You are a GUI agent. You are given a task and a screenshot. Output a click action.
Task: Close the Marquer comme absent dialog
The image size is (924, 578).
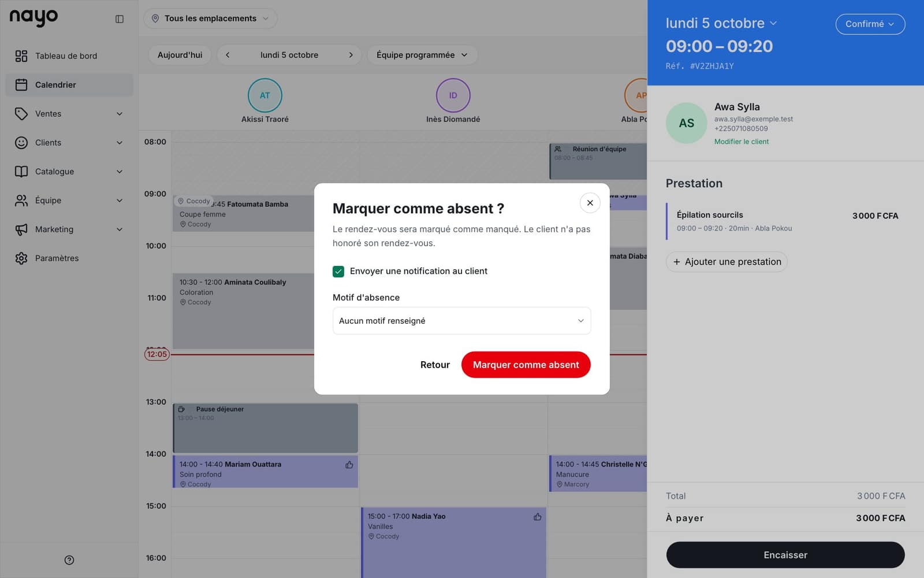pyautogui.click(x=590, y=203)
